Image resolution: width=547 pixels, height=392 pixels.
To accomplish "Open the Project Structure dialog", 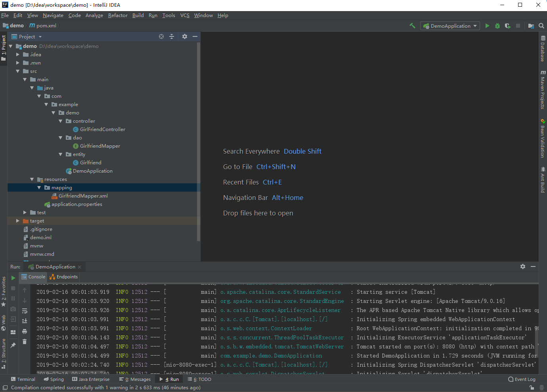I will (531, 26).
